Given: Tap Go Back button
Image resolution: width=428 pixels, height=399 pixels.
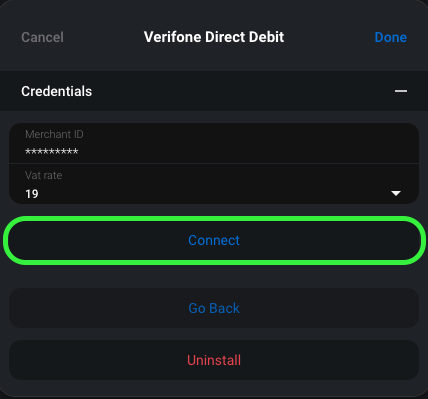Looking at the screenshot, I should tap(214, 308).
